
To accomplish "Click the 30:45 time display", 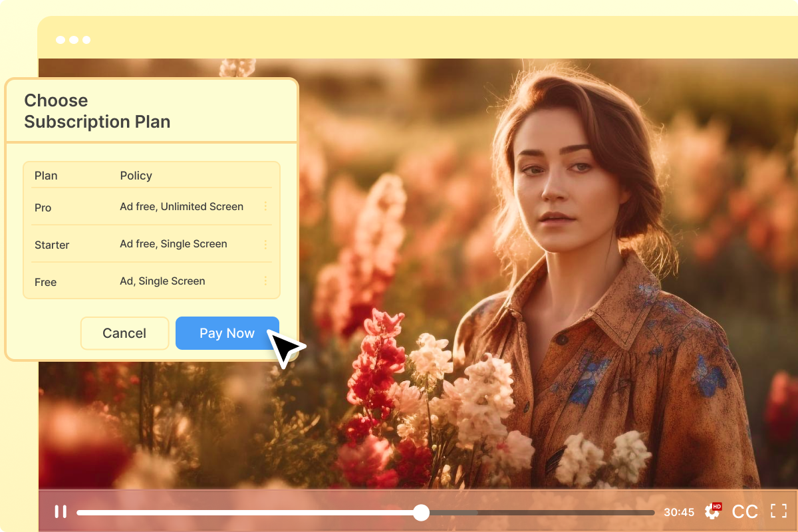I will click(679, 512).
